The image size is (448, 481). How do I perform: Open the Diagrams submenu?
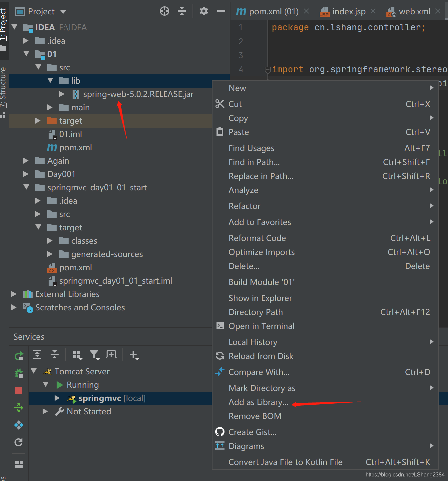(x=325, y=446)
